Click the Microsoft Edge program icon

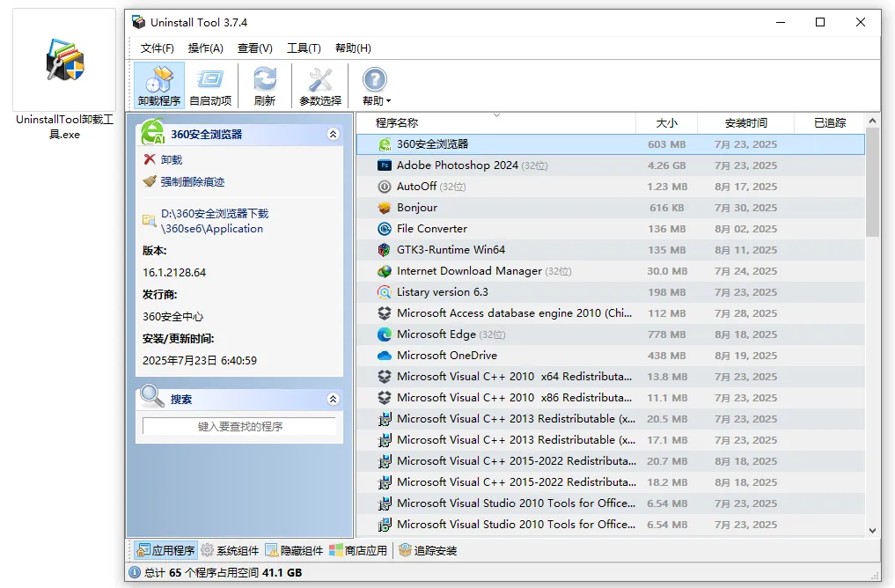click(385, 334)
